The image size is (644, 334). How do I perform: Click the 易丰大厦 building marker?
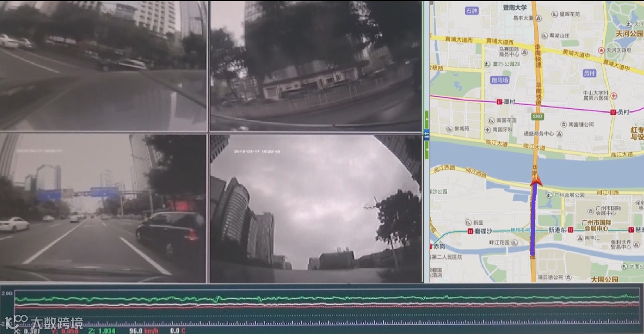(539, 18)
